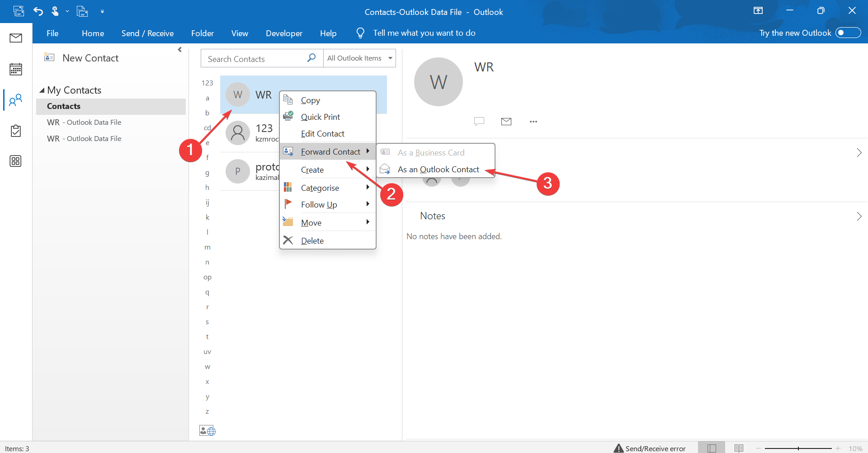Adjust the zoom slider in status bar
This screenshot has width=868, height=453.
coord(798,448)
